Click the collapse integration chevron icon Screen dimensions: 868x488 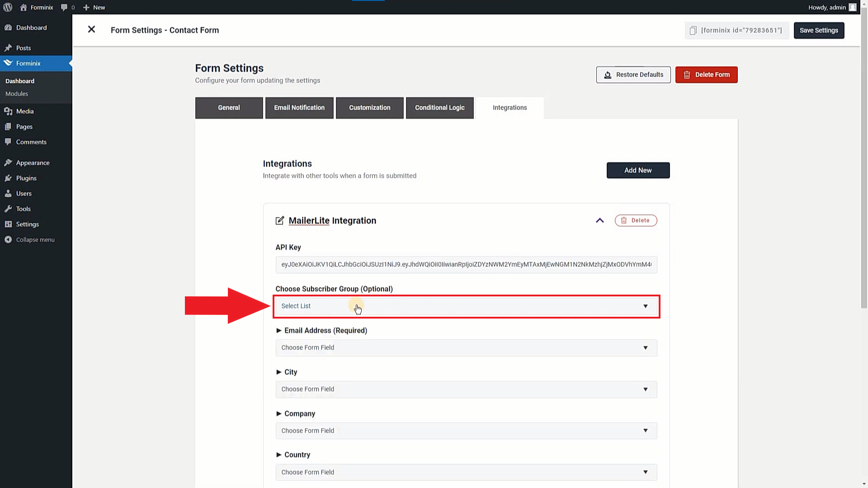[600, 221]
